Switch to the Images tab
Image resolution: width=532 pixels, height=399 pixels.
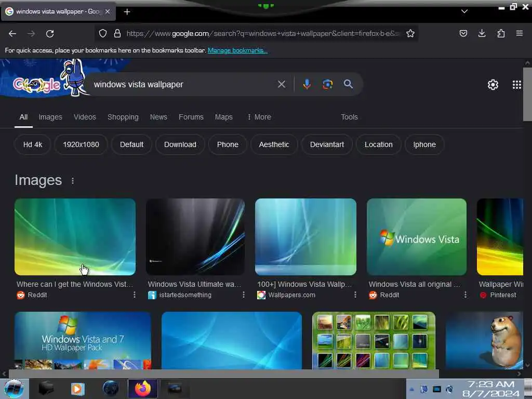click(50, 117)
